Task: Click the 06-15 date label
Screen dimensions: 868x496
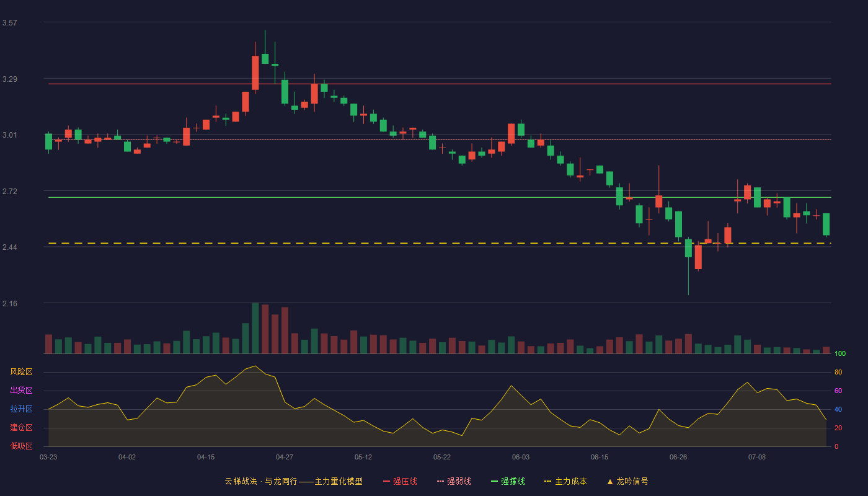Action: point(600,457)
